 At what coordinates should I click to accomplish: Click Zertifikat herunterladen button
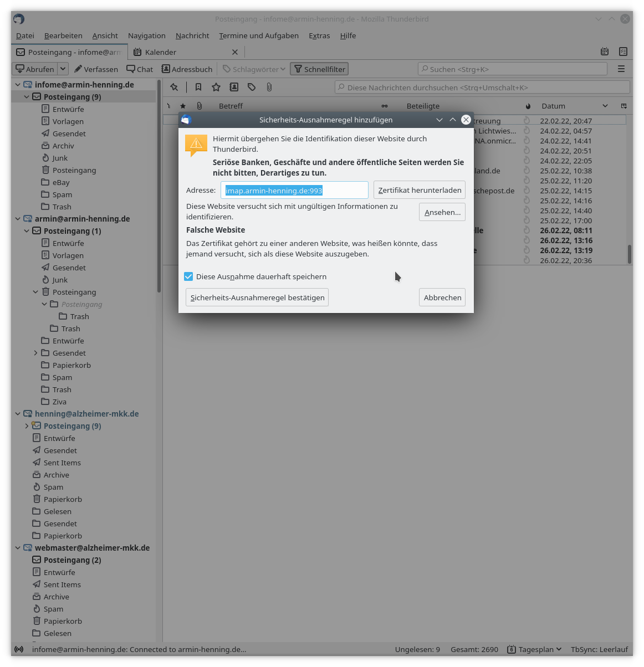click(420, 190)
